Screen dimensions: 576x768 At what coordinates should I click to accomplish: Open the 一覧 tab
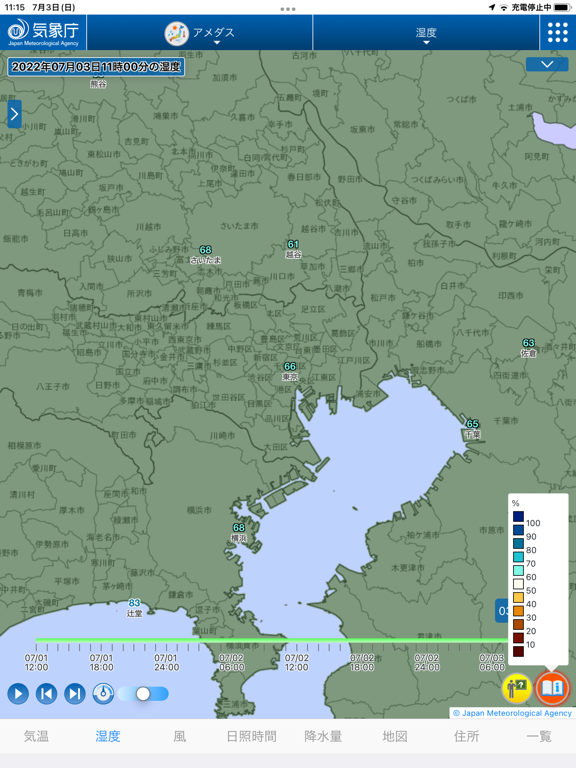pyautogui.click(x=539, y=736)
